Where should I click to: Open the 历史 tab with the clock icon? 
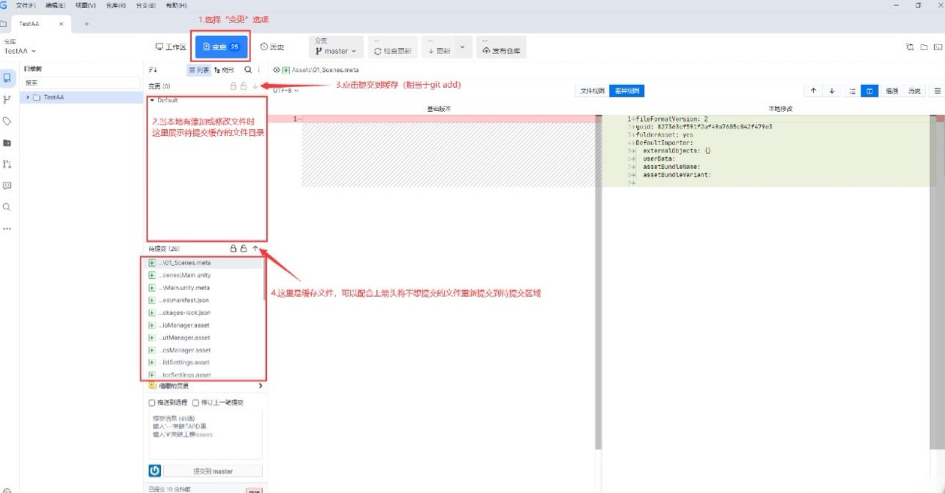[x=272, y=46]
